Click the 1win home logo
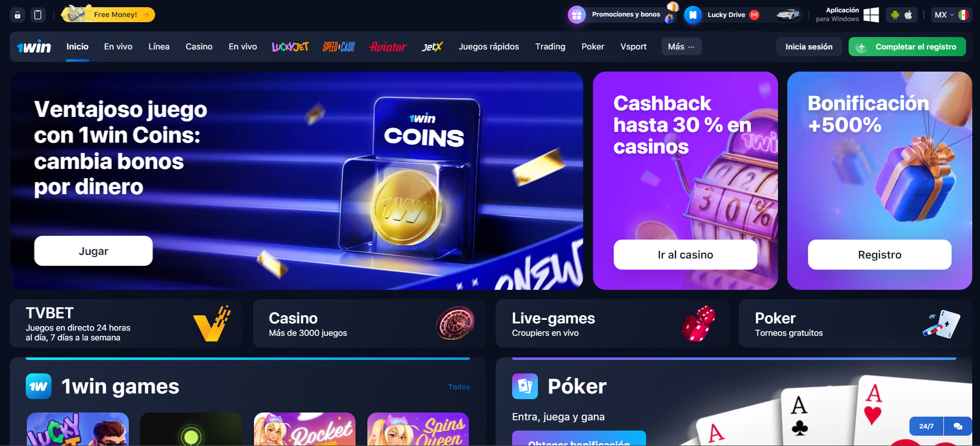The height and width of the screenshot is (446, 980). coord(34,47)
